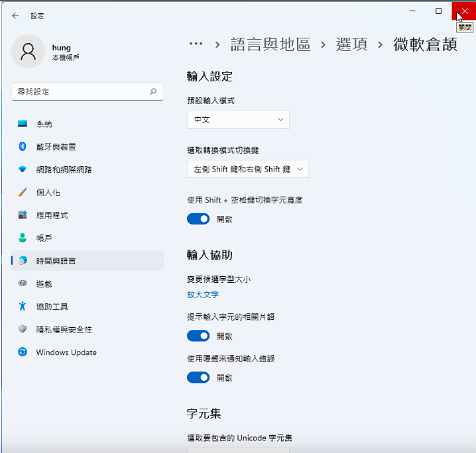Viewport: 476px width, 453px height.
Task: Click the Windows Update sync icon
Action: coord(23,352)
